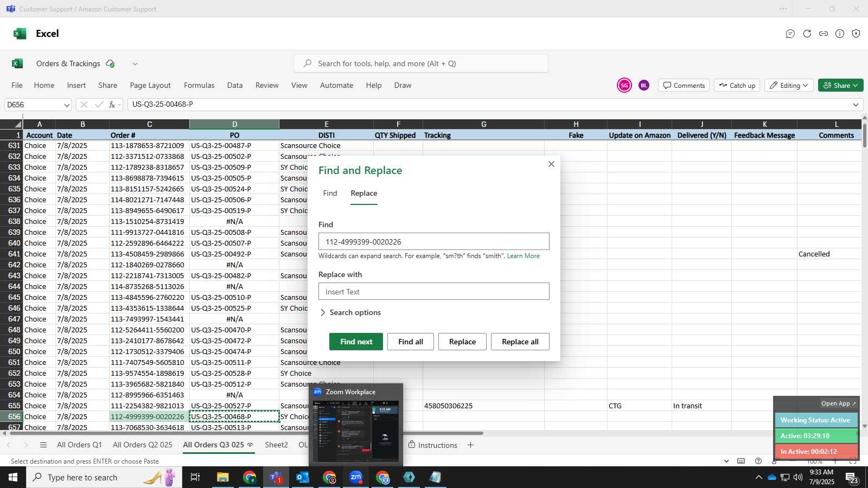This screenshot has height=488, width=868.
Task: Open Windows Start menu
Action: [13, 477]
